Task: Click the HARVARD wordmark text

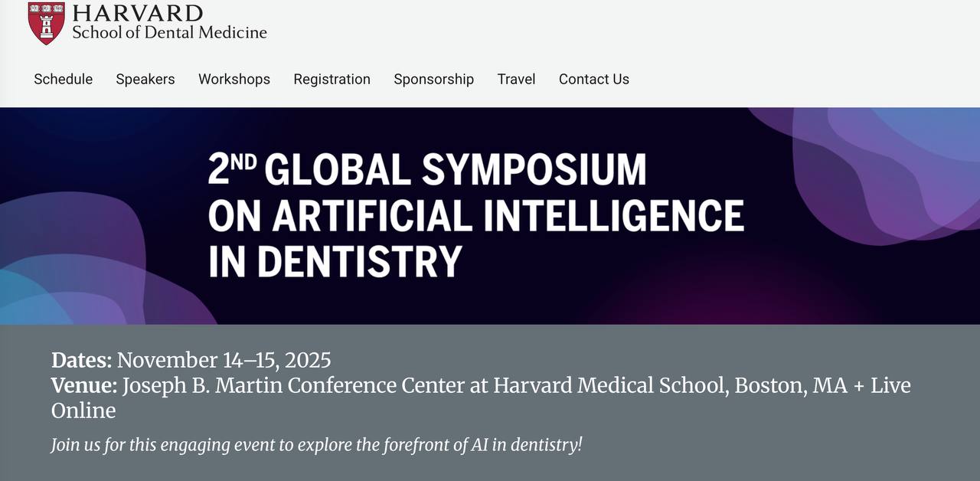Action: click(x=138, y=13)
